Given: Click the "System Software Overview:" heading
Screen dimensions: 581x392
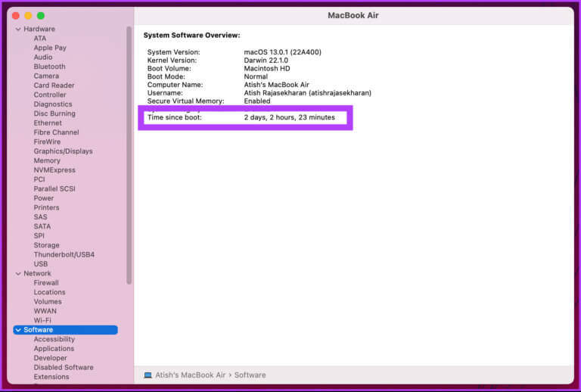Looking at the screenshot, I should click(192, 36).
